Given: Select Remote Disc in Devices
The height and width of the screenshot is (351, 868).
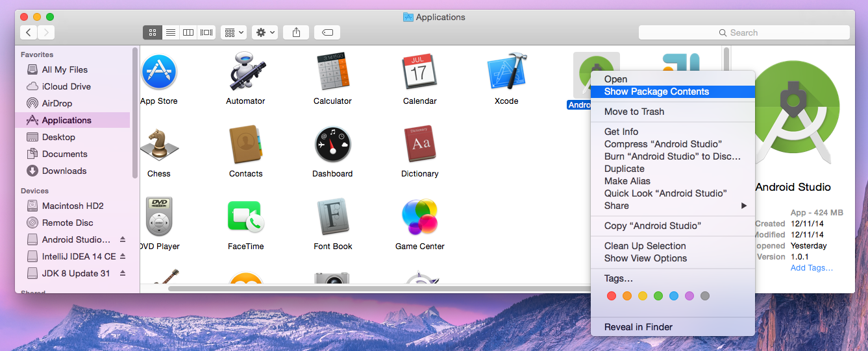Looking at the screenshot, I should [71, 223].
